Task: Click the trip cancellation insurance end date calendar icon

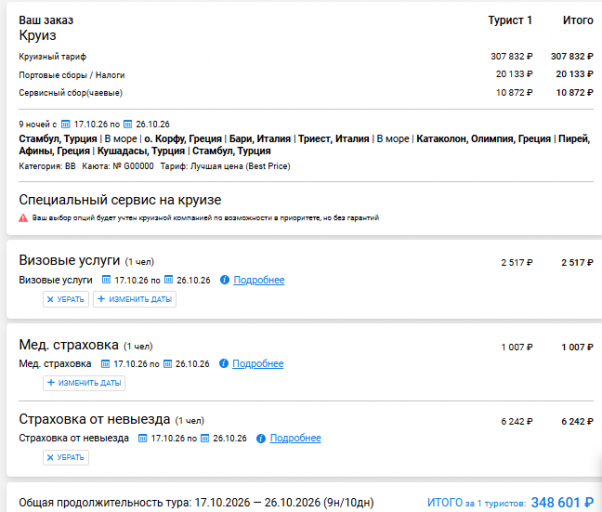Action: coord(205,438)
